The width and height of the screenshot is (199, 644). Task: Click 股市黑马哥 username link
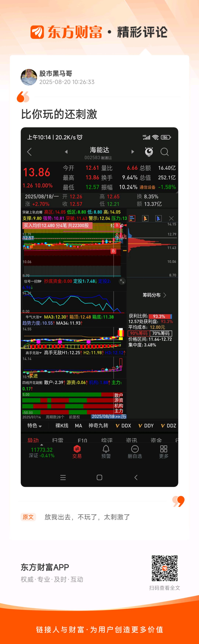[x=56, y=73]
